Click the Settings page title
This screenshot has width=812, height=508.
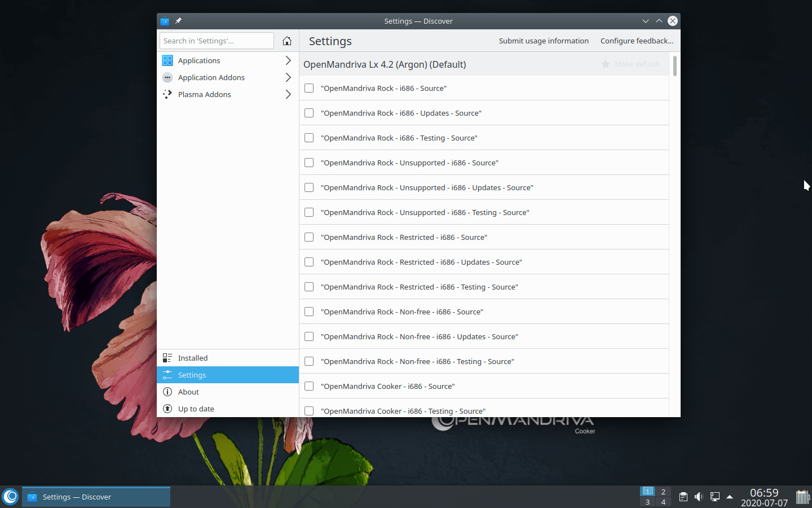pyautogui.click(x=330, y=41)
